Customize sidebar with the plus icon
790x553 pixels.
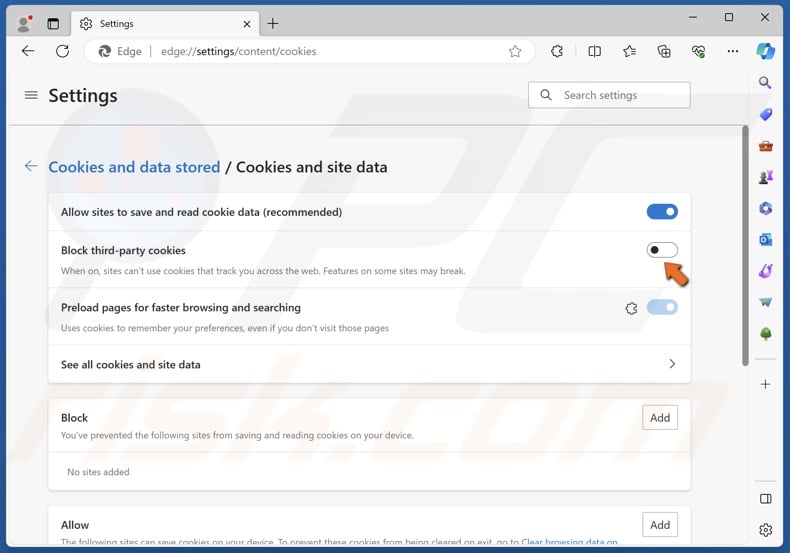click(x=765, y=385)
